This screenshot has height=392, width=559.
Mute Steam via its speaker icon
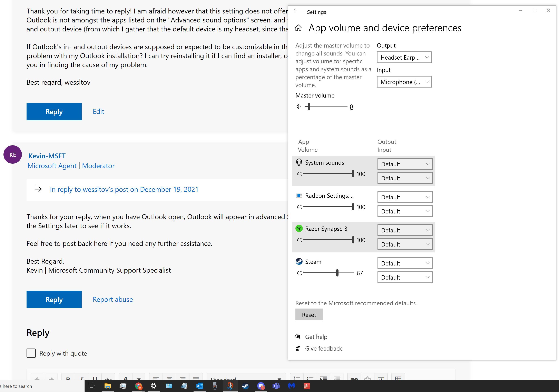(299, 273)
